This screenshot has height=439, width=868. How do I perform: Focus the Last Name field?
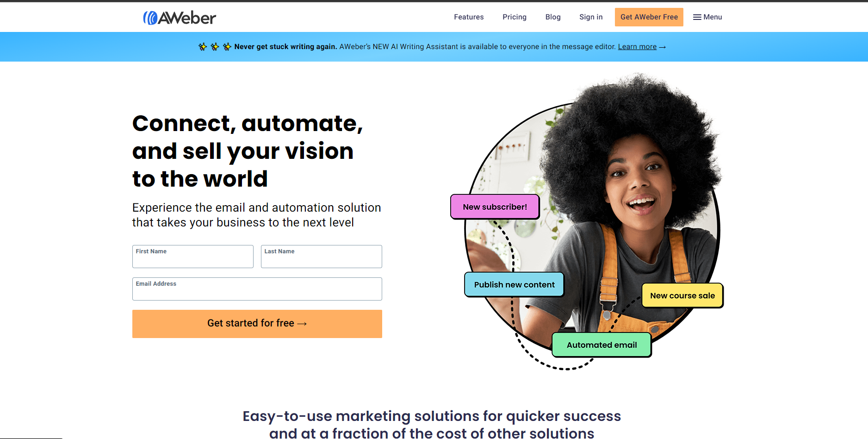[322, 257]
